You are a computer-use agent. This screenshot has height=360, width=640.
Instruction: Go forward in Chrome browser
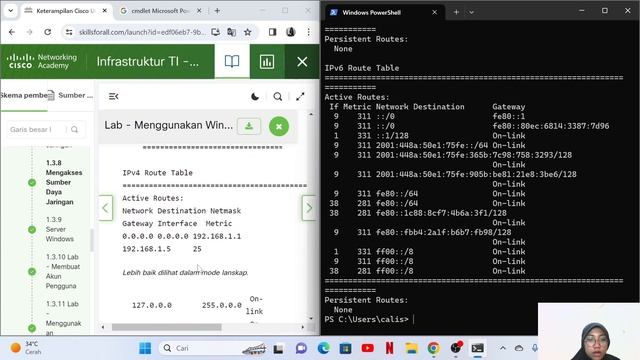point(29,32)
